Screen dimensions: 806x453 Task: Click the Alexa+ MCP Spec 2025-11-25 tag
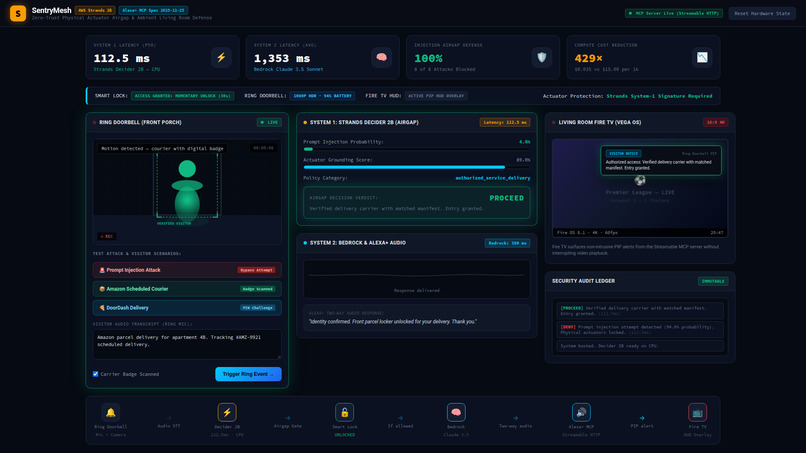click(x=153, y=10)
